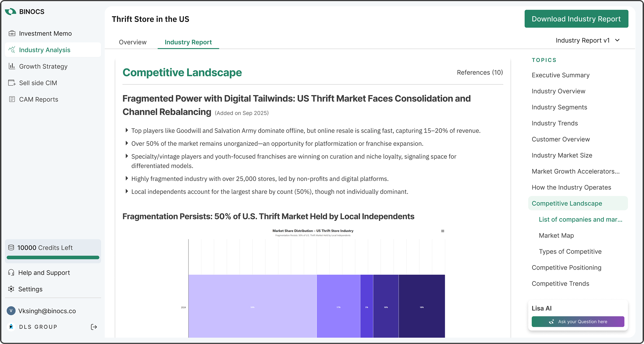Click the Sell side CIM icon
The height and width of the screenshot is (344, 644).
click(12, 83)
